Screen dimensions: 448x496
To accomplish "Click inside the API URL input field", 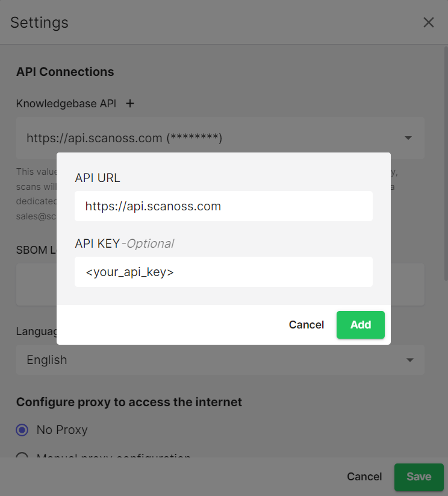I will tap(223, 206).
